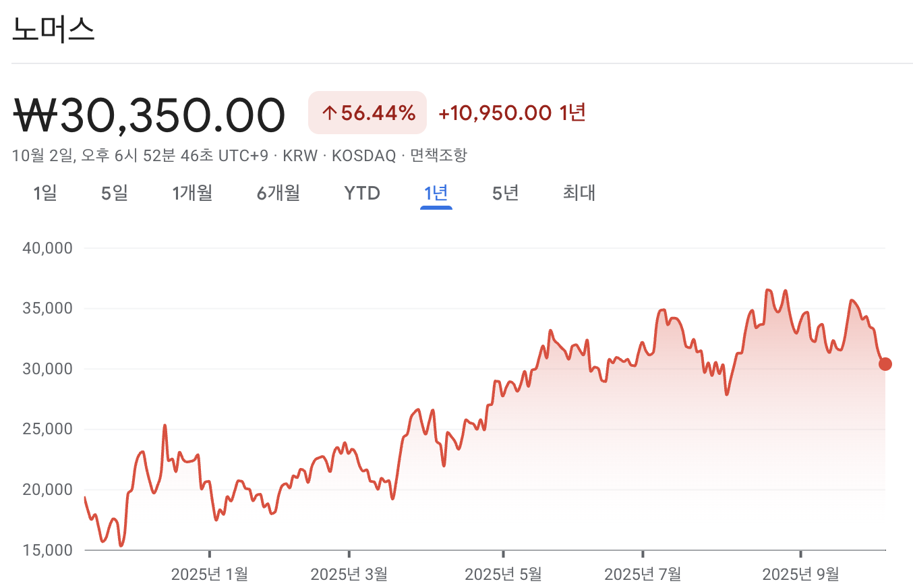913x588 pixels.
Task: Click the ₩30,350.00 stock price
Action: pyautogui.click(x=150, y=113)
